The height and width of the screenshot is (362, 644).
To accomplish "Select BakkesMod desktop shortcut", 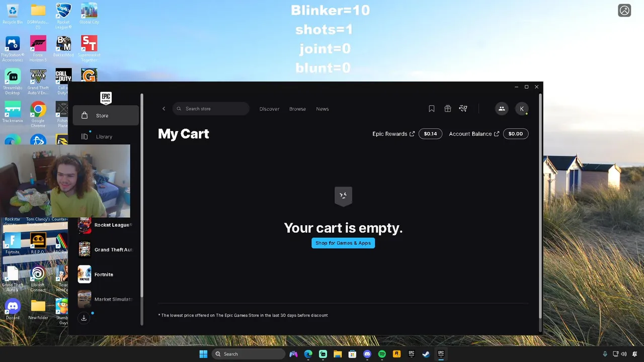I will pos(63,46).
